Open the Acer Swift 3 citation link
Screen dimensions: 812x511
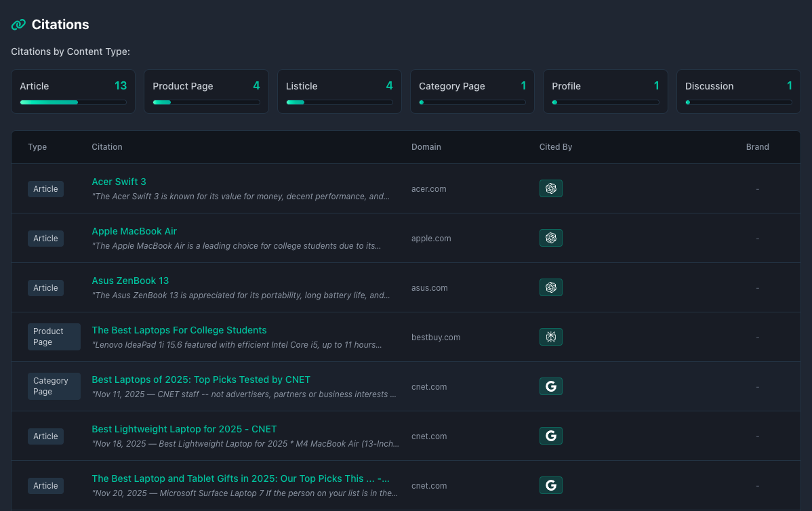click(119, 182)
